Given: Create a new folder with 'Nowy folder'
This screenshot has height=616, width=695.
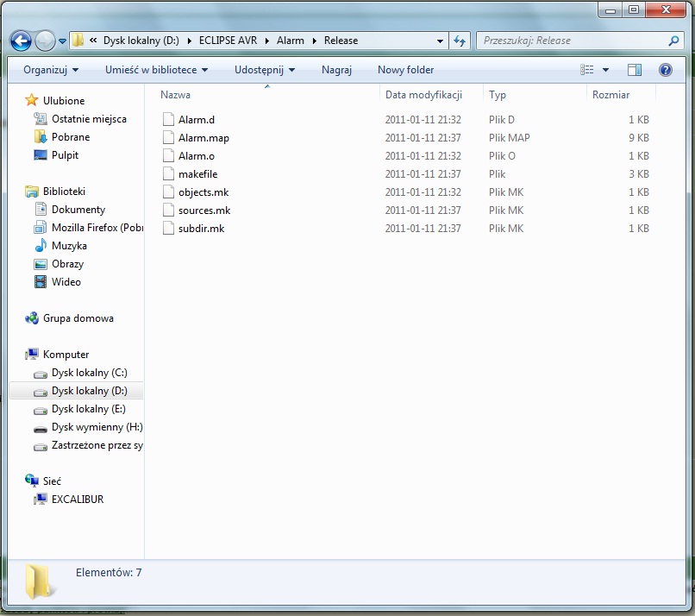Looking at the screenshot, I should click(405, 70).
